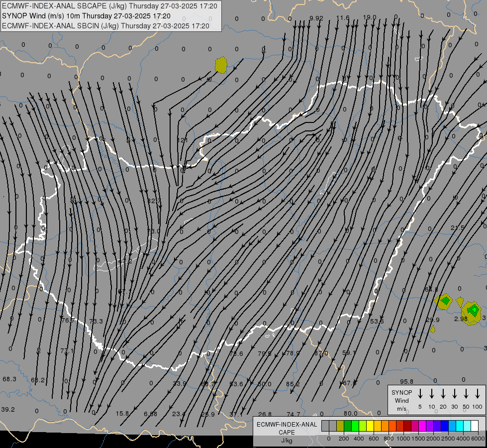Screen dimensions: 487x448
Task: Select the olive swatch in CAPE legend
Action: 340,426
